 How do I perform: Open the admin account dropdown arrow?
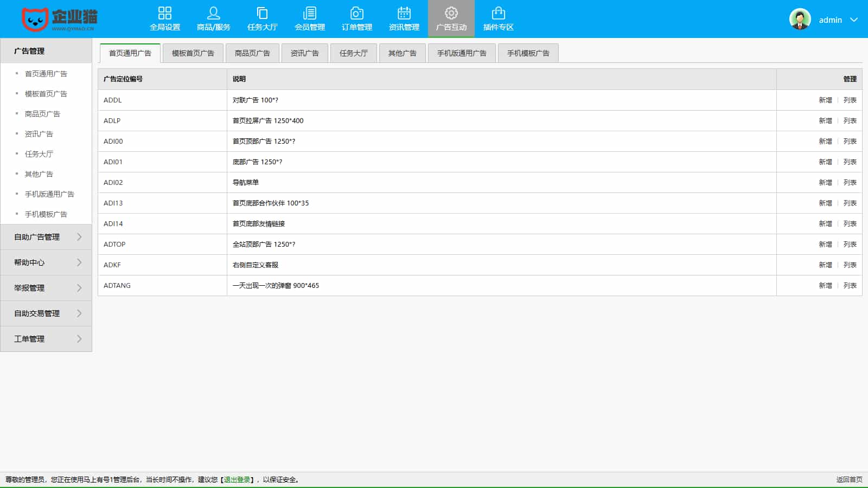tap(854, 20)
